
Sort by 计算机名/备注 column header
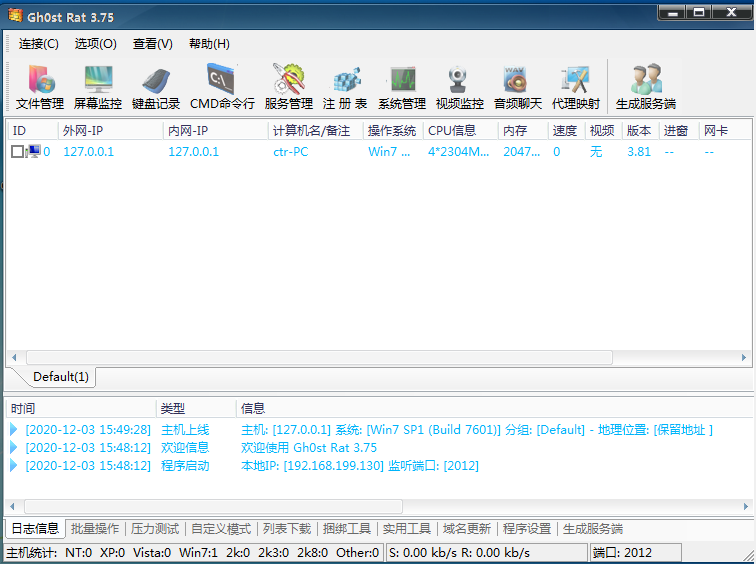point(315,131)
